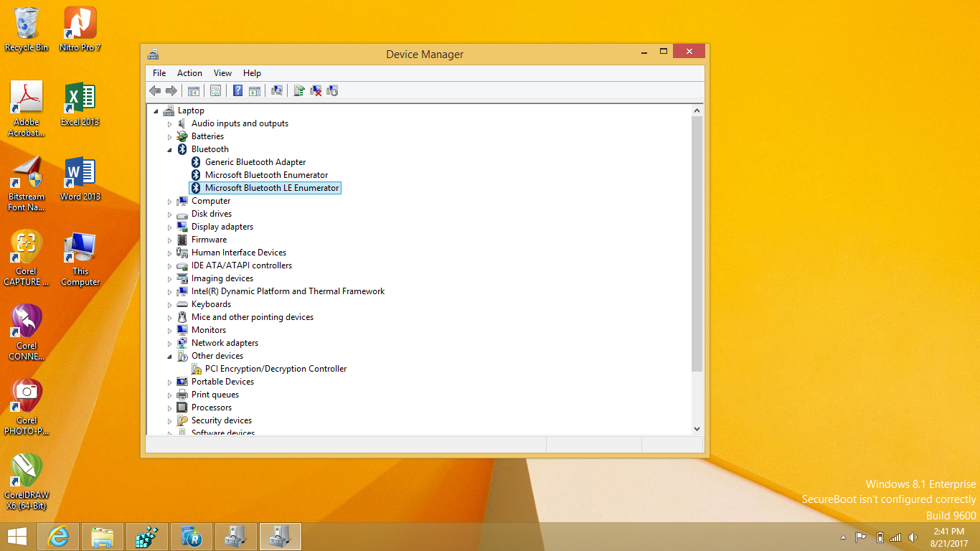Select the Corel CAPTURE desktop shortcut
Screen dimensions: 980x551
click(x=27, y=258)
